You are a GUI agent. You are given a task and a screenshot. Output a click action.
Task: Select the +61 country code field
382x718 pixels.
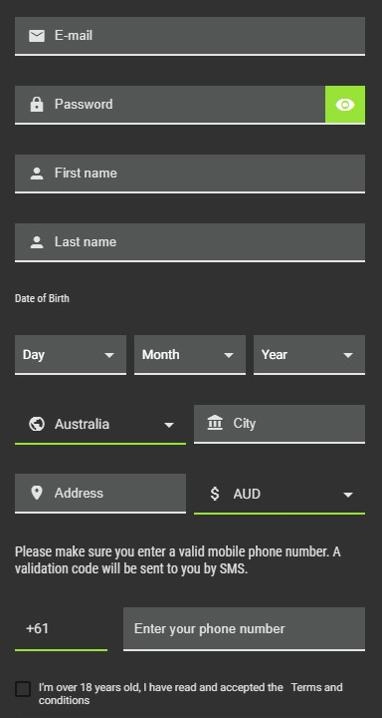[x=61, y=629]
